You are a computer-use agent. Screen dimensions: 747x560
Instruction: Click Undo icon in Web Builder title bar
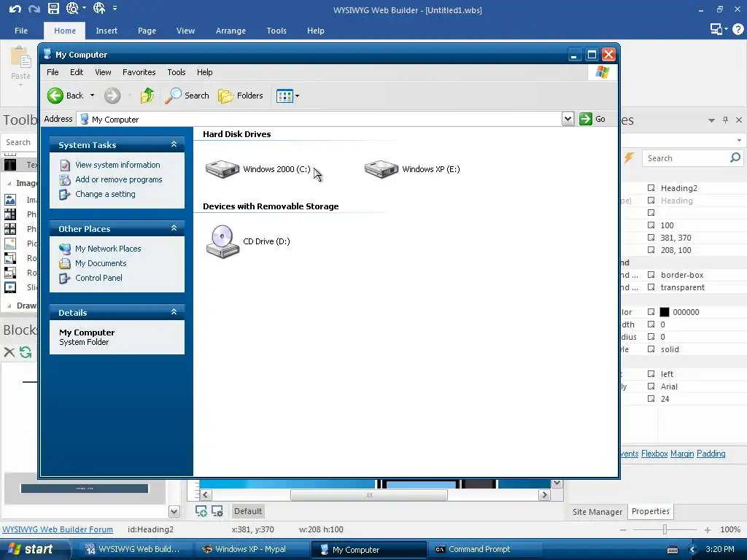pyautogui.click(x=15, y=9)
